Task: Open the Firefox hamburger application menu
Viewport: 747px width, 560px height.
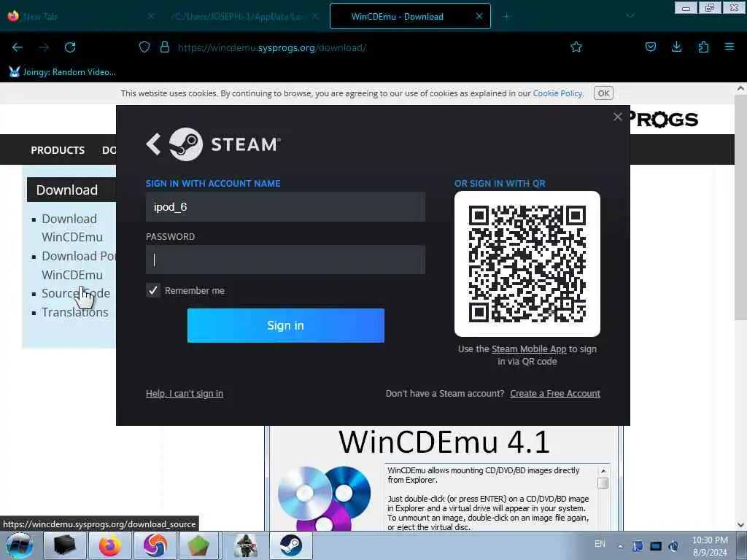Action: 729,47
